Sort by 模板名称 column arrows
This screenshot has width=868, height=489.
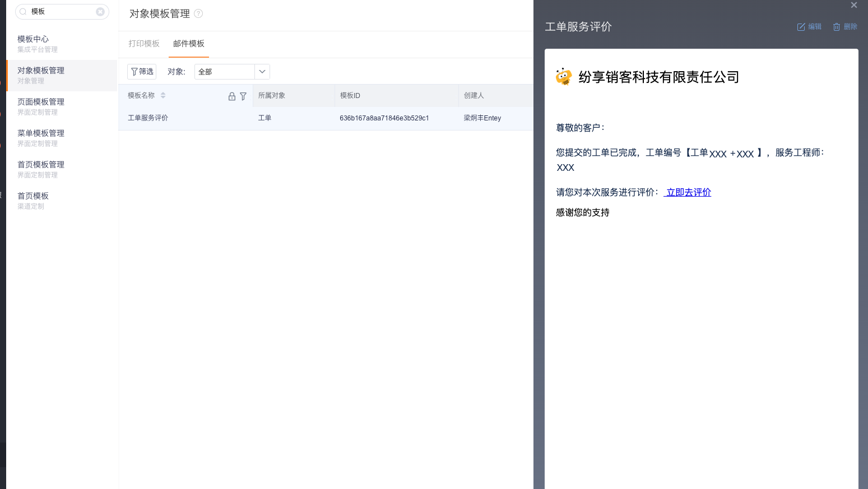click(x=163, y=96)
